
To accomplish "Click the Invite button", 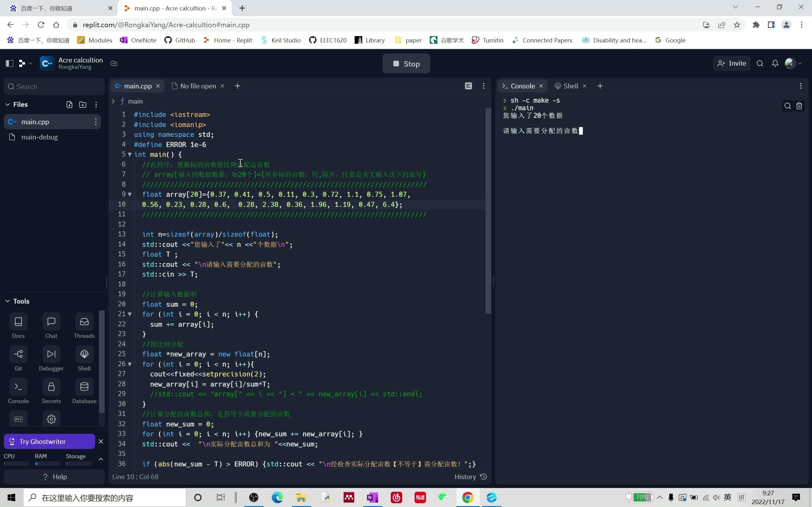I will click(731, 64).
